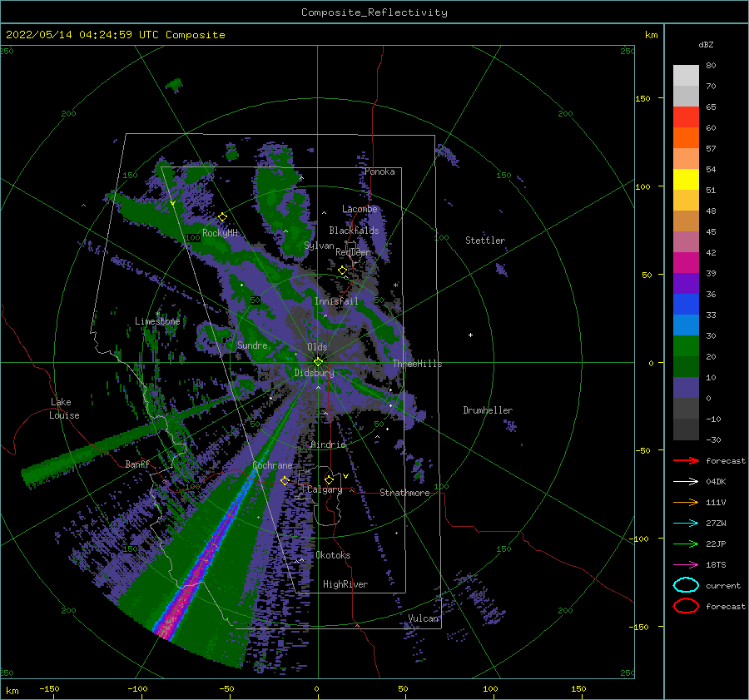Click the white plus marker west of Stettler
The width and height of the screenshot is (749, 700).
(470, 335)
